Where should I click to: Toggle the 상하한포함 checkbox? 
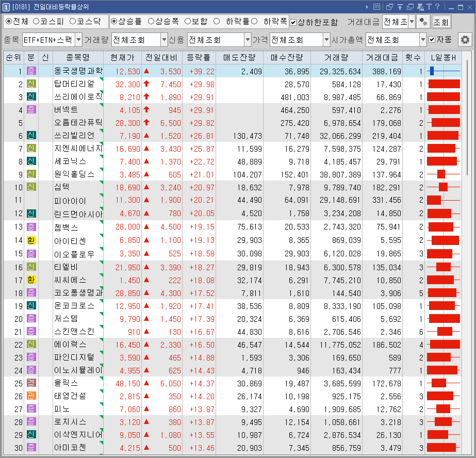293,23
